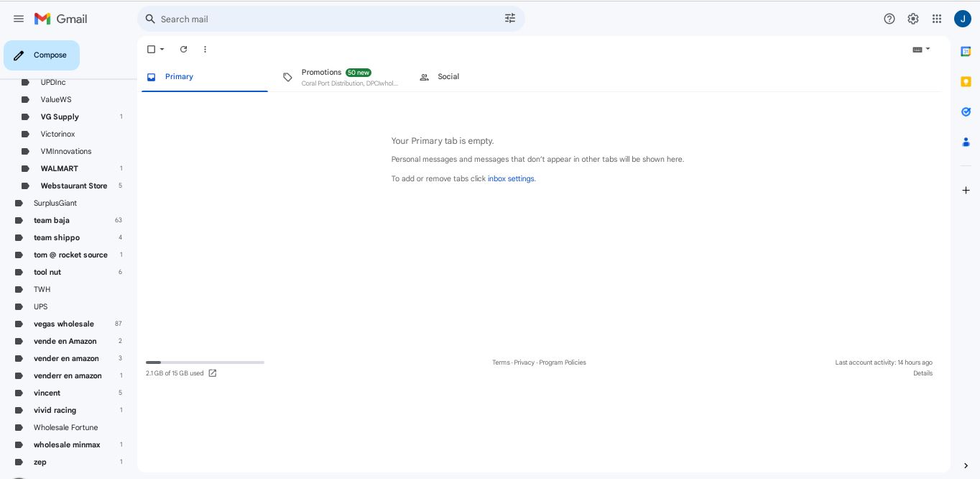The width and height of the screenshot is (980, 479).
Task: Open input tools dropdown arrow
Action: [928, 49]
